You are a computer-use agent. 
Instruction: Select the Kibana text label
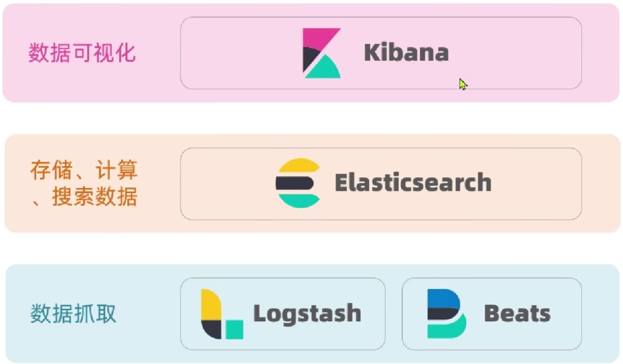(406, 53)
